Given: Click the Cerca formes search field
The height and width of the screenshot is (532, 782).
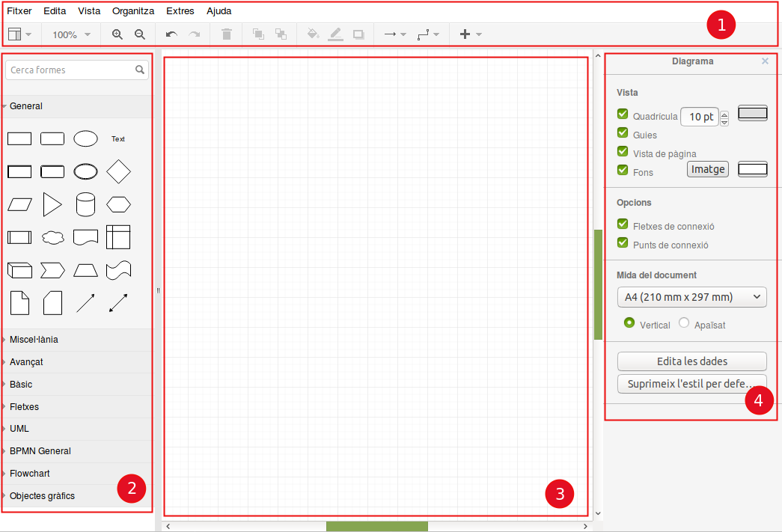Looking at the screenshot, I should point(71,70).
